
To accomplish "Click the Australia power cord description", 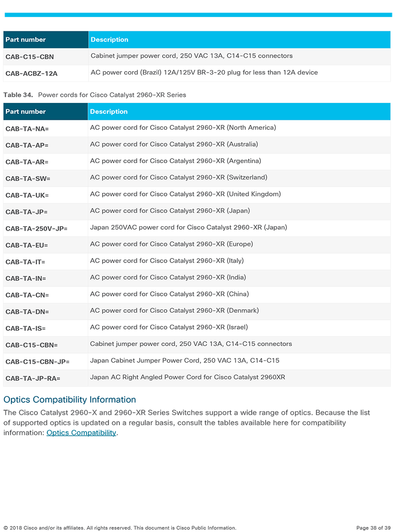I will tap(174, 144).
